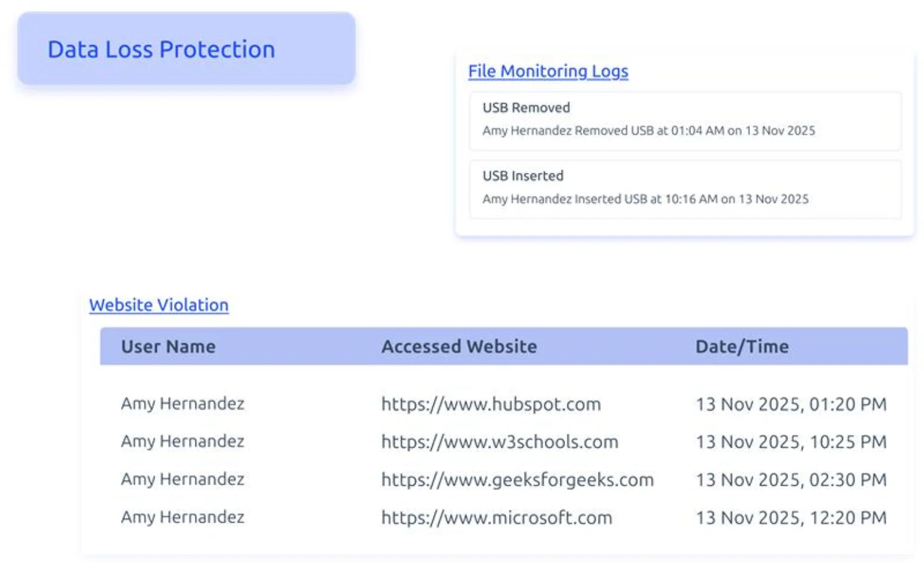Select the Data Loss Protection header

pyautogui.click(x=162, y=49)
